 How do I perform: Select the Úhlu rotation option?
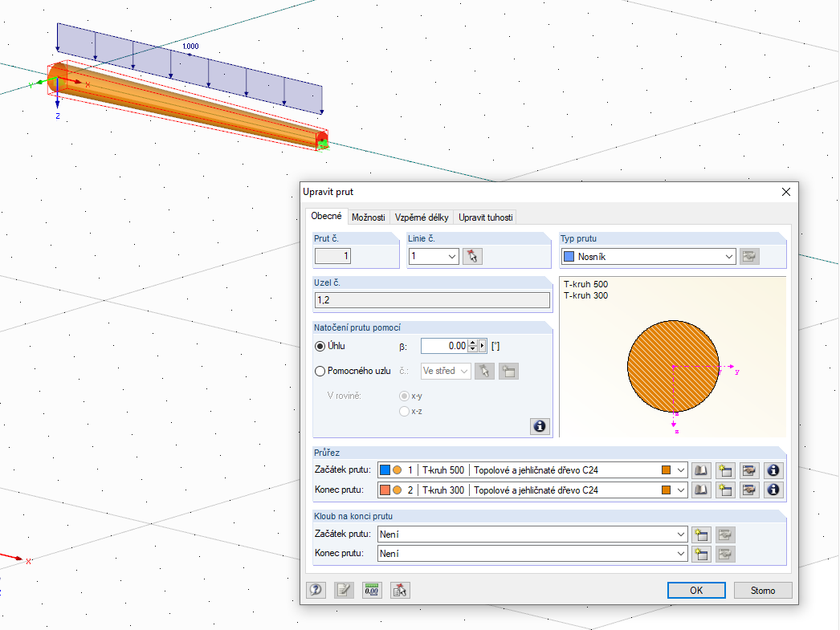(321, 346)
